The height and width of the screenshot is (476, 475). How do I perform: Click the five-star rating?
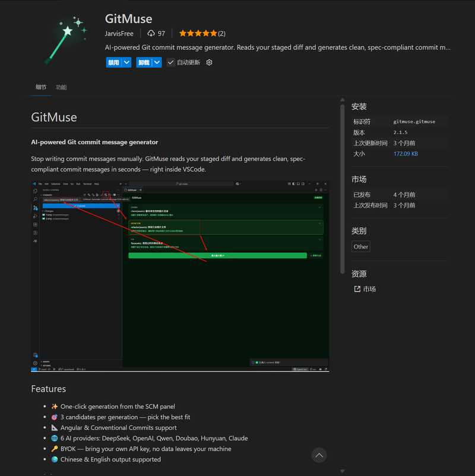198,33
